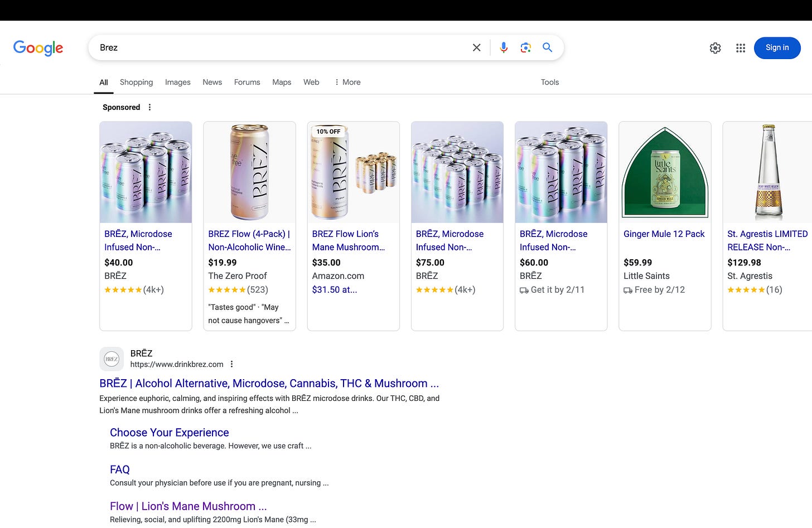Click the Little Saints seller name
Screen dimensions: 812x528
pos(646,276)
